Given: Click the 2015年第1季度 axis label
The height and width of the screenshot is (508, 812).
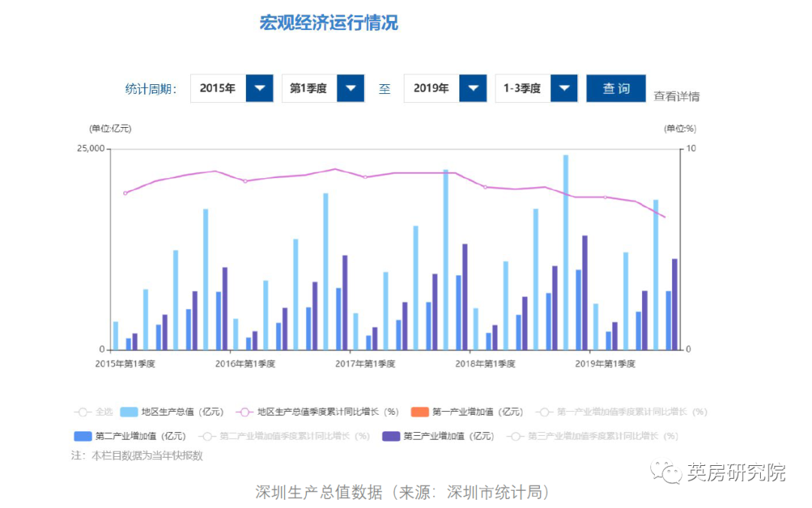Looking at the screenshot, I should [x=125, y=364].
